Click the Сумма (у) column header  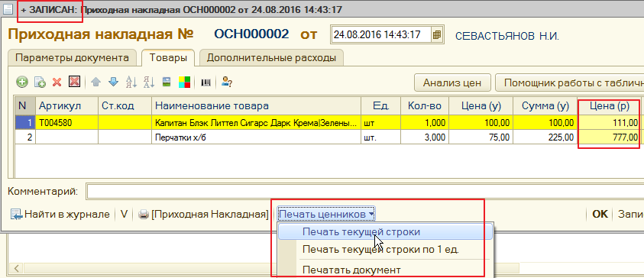click(545, 106)
